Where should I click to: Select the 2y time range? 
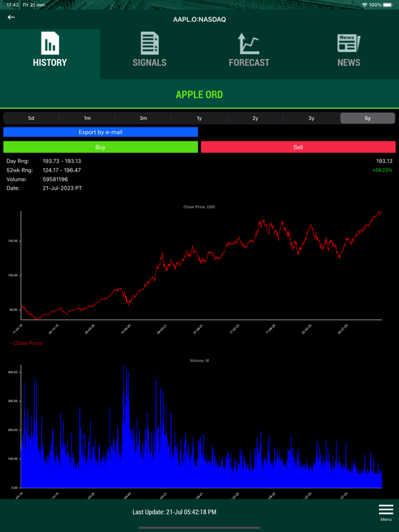click(x=255, y=118)
